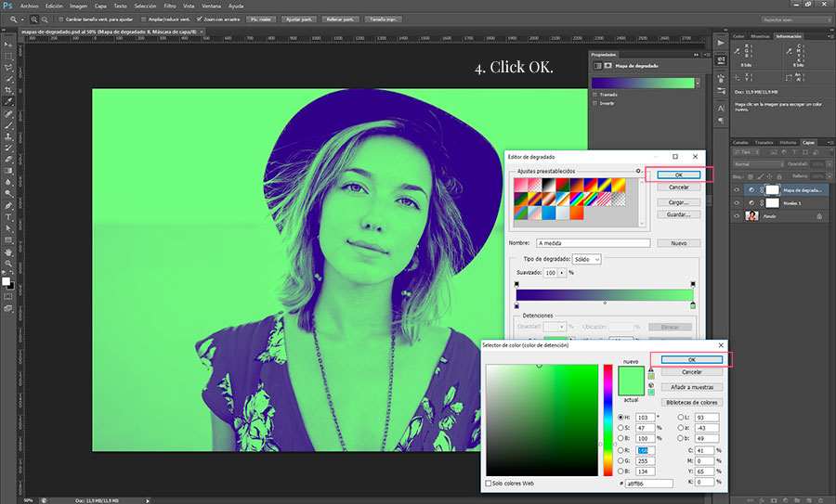The height and width of the screenshot is (504, 836).
Task: Open the Filtro menu
Action: point(169,6)
